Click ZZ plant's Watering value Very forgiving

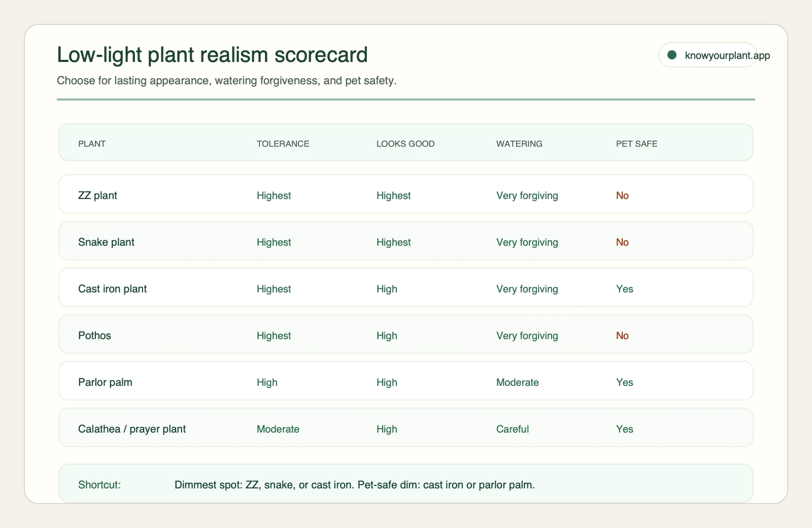click(x=527, y=195)
